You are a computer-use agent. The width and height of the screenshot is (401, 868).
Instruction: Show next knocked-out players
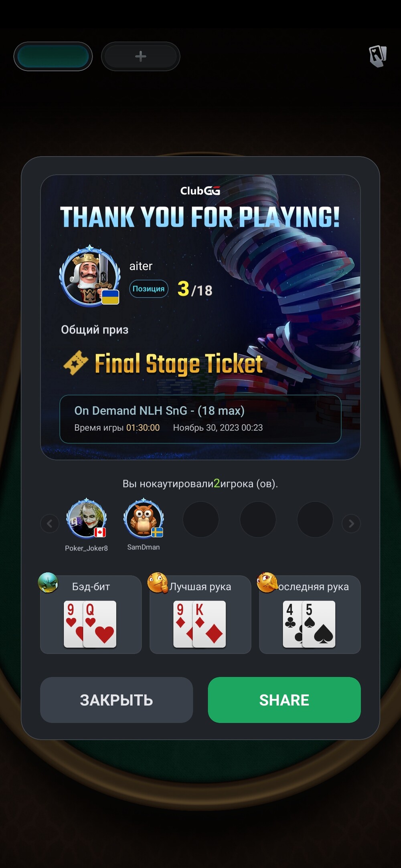click(351, 524)
